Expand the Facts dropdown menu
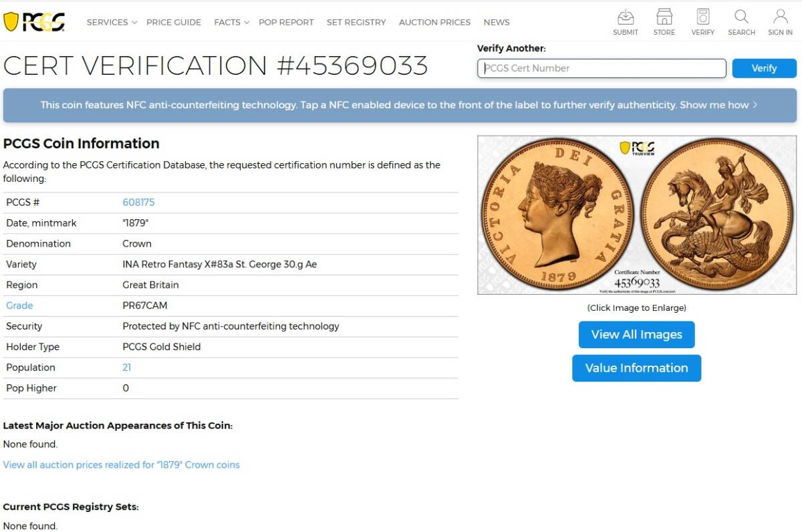 231,22
